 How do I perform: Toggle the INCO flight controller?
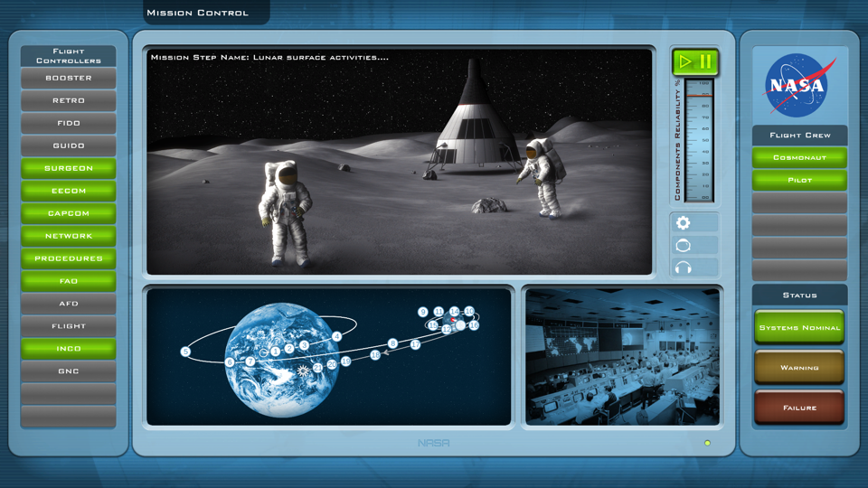pos(69,349)
